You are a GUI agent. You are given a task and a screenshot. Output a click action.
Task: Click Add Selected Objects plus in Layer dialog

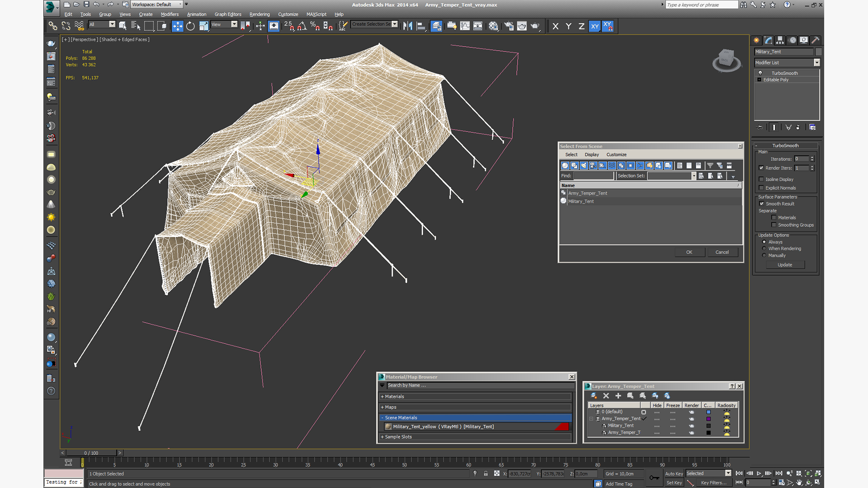[x=618, y=395]
